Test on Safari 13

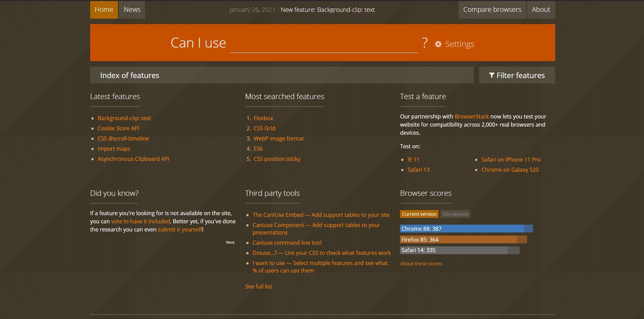point(418,170)
